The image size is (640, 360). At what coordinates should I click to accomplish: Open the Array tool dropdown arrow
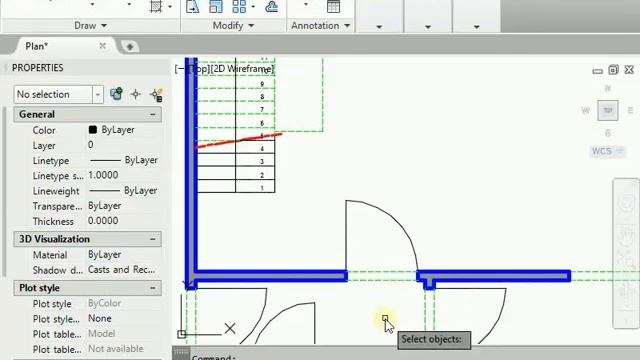click(x=253, y=7)
